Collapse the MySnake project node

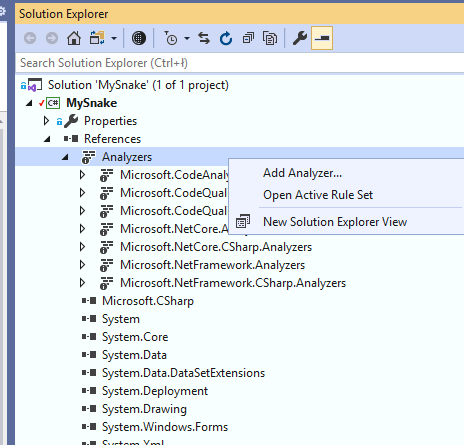(29, 103)
